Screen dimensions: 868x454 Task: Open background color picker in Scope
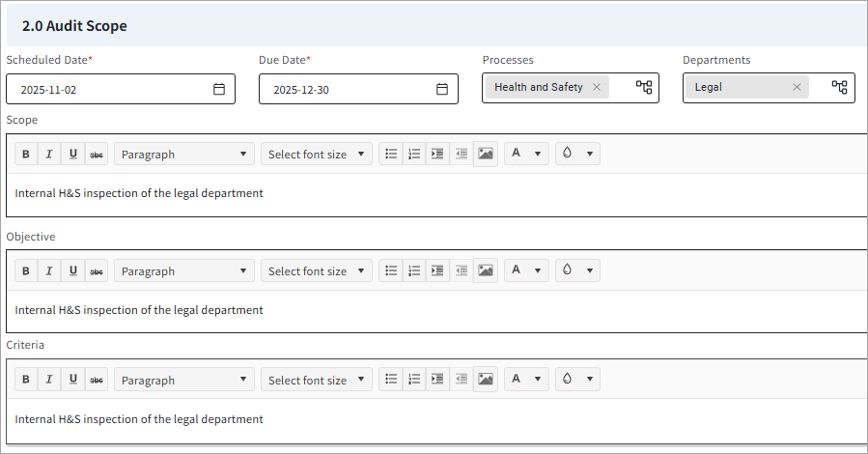click(x=578, y=154)
